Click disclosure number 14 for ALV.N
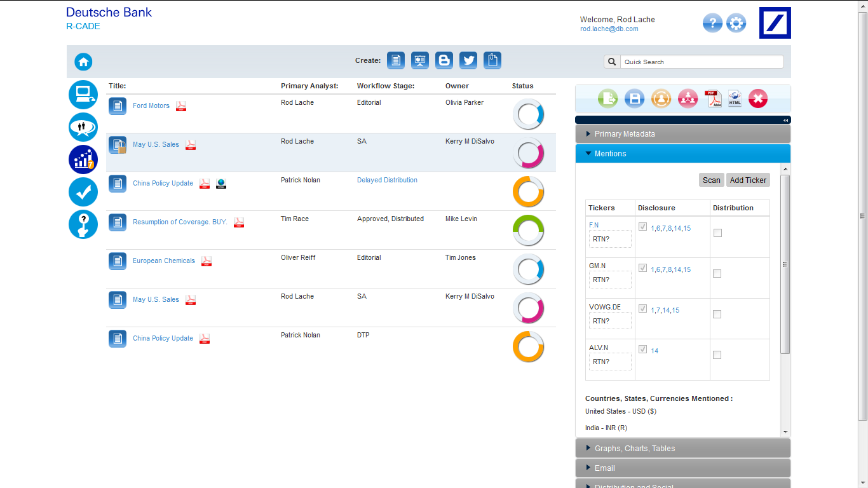 click(x=654, y=351)
